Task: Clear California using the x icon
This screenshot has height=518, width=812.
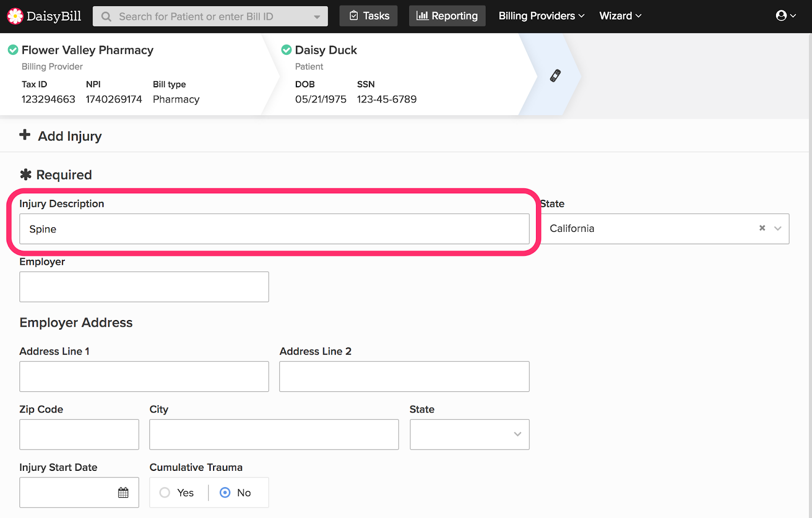Action: (x=762, y=228)
